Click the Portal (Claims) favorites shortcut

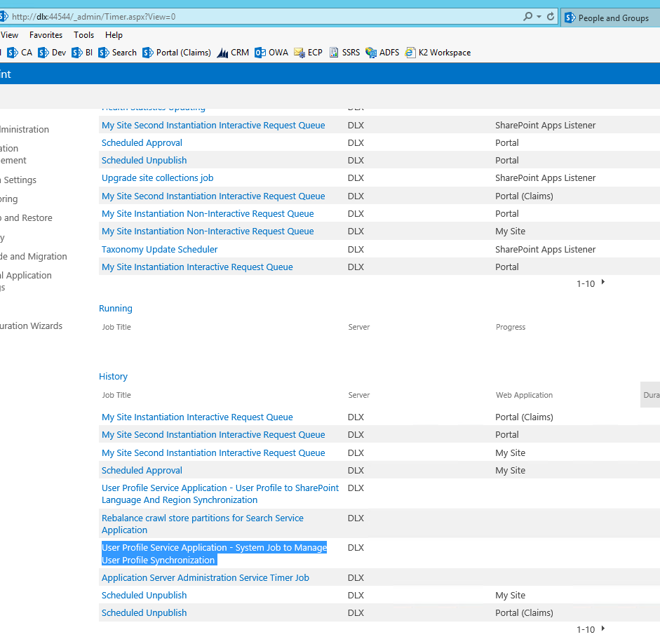[x=177, y=53]
